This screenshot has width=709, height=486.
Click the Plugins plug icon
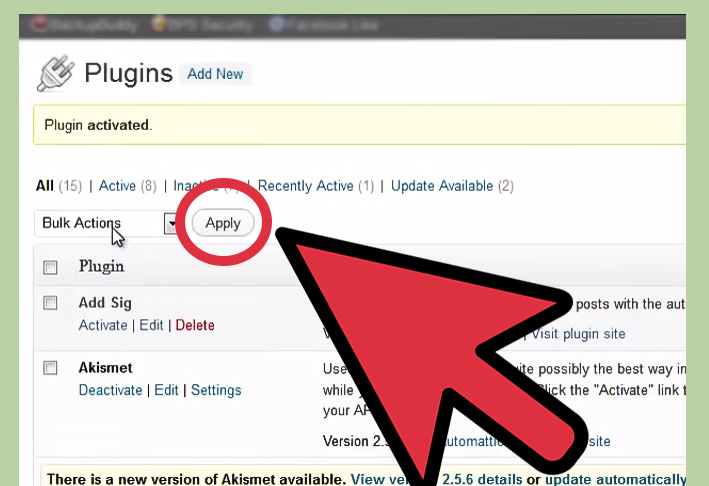56,73
